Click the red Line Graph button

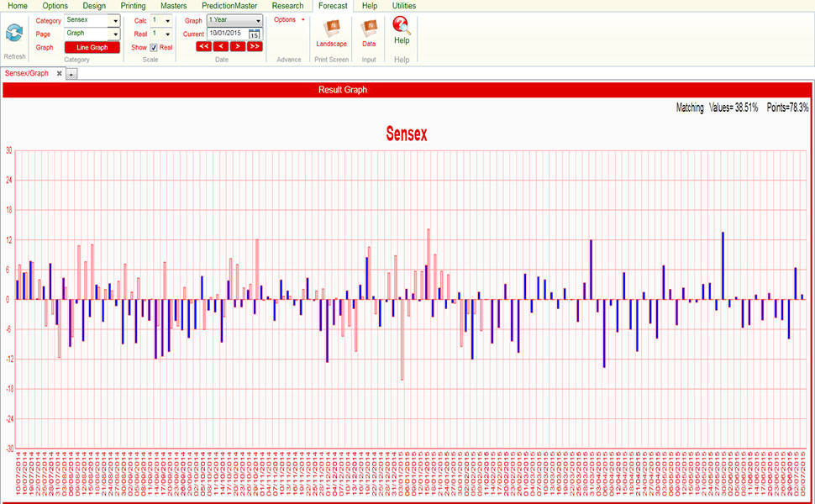coord(92,47)
